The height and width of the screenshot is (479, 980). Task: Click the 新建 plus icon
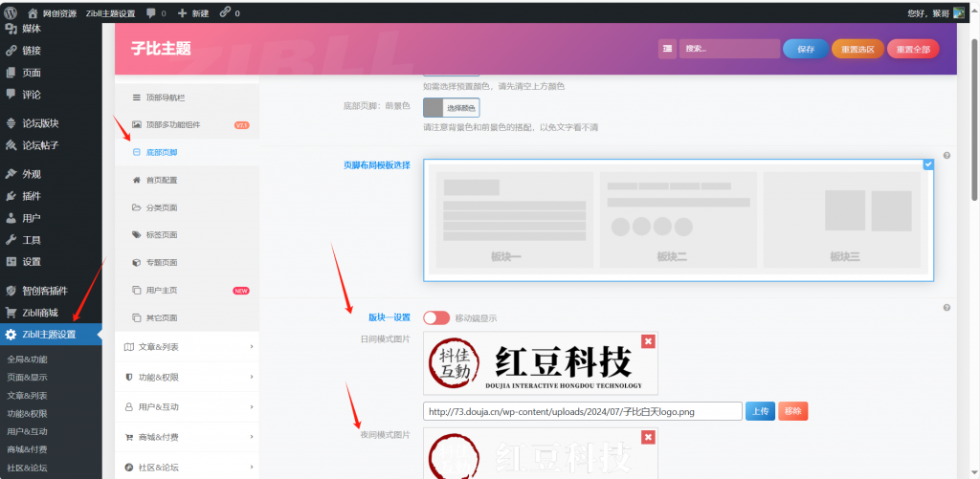point(183,13)
